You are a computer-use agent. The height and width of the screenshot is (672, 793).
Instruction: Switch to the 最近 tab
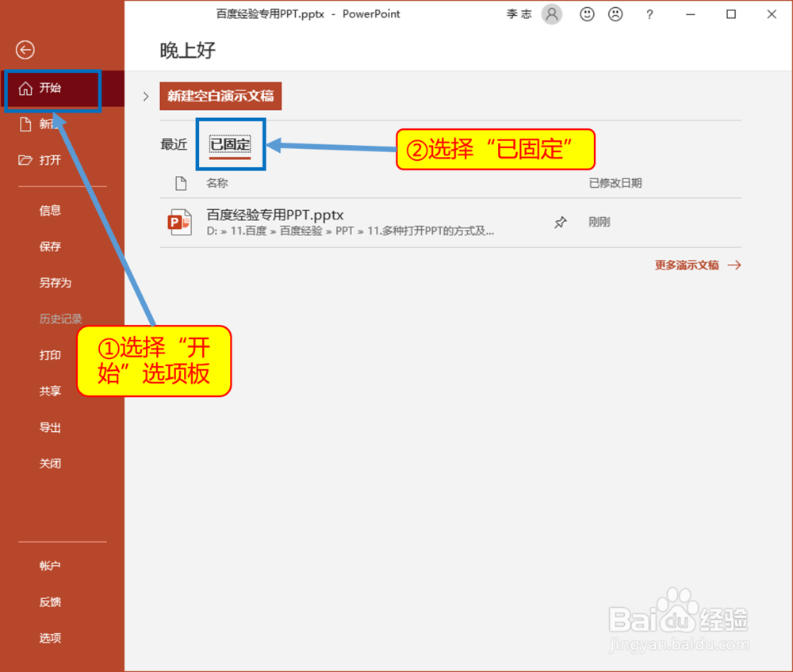[174, 144]
